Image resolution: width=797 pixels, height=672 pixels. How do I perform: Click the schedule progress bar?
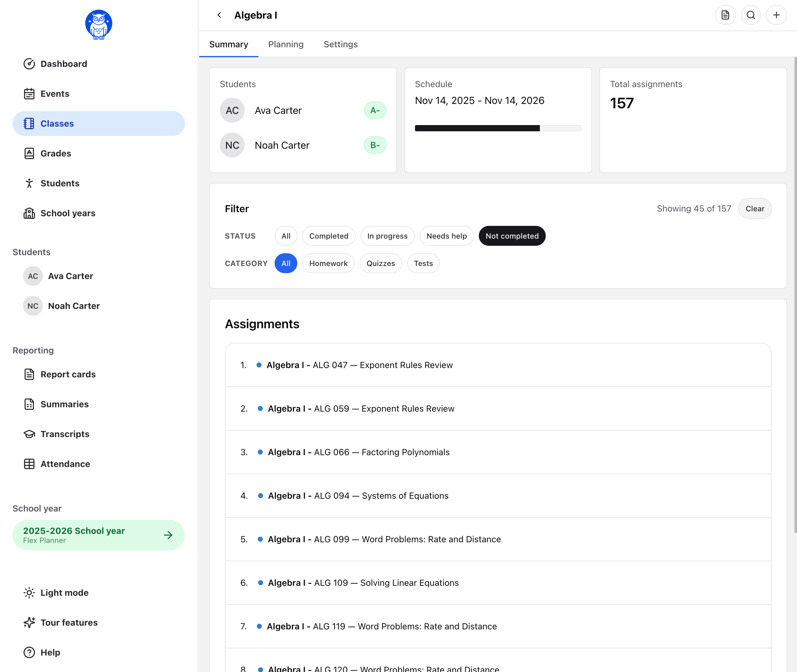click(x=498, y=128)
